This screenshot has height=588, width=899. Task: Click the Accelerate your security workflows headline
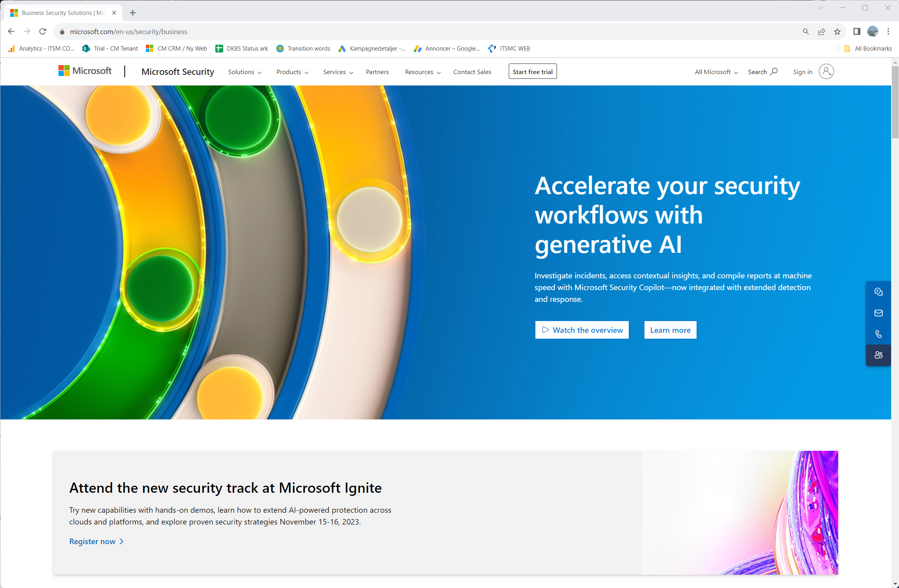[x=667, y=215]
